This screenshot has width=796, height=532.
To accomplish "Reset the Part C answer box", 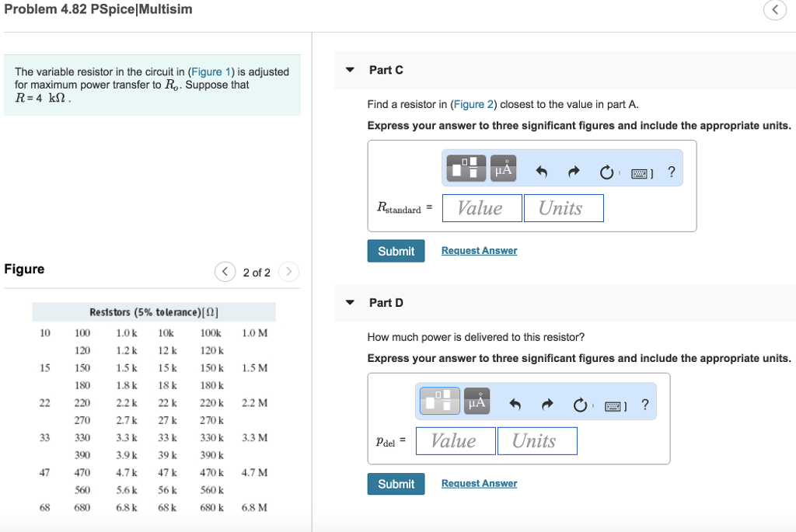I will coord(606,172).
